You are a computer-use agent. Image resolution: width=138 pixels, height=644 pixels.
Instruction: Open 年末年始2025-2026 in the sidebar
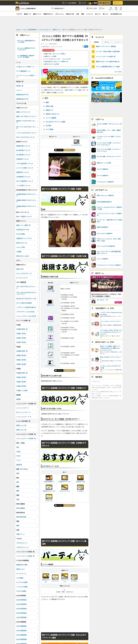click(x=27, y=229)
